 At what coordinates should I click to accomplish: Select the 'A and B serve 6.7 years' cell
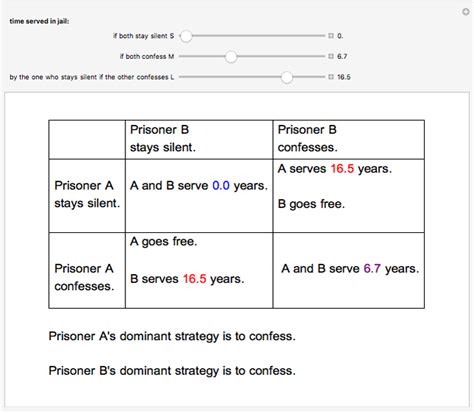pyautogui.click(x=349, y=270)
